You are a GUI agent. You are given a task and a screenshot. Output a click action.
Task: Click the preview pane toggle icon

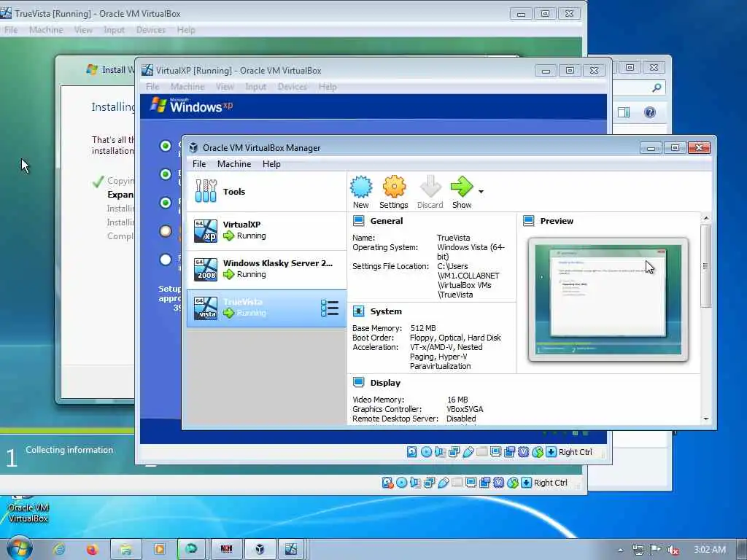pos(624,112)
